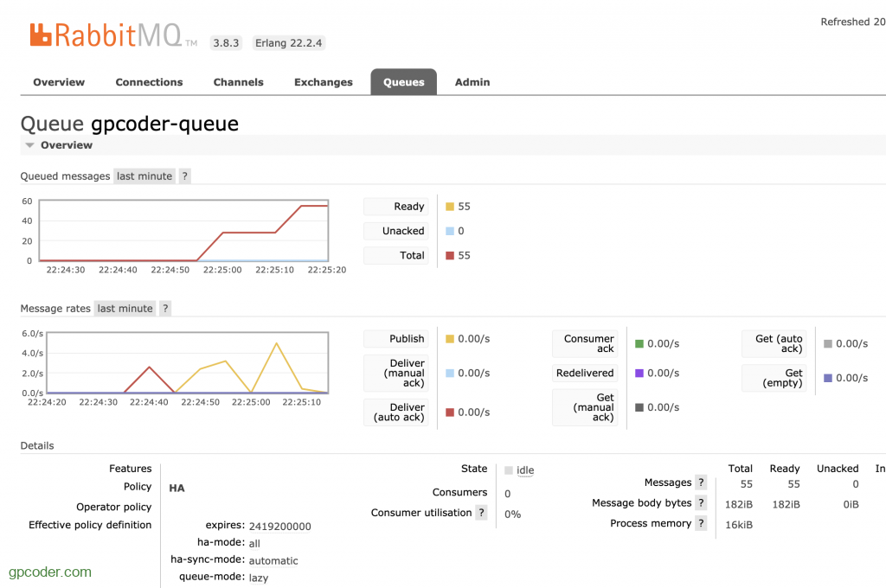886x588 pixels.
Task: Show help for Process memory
Action: pyautogui.click(x=701, y=523)
